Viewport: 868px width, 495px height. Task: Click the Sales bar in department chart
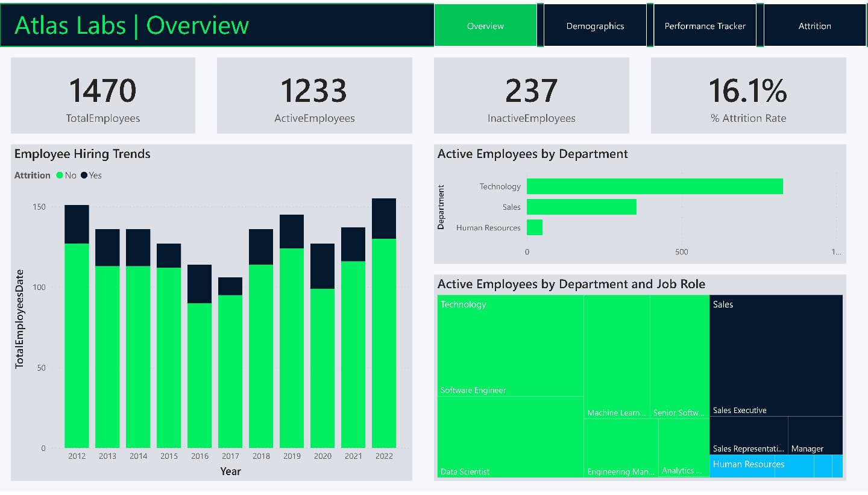[x=582, y=207]
